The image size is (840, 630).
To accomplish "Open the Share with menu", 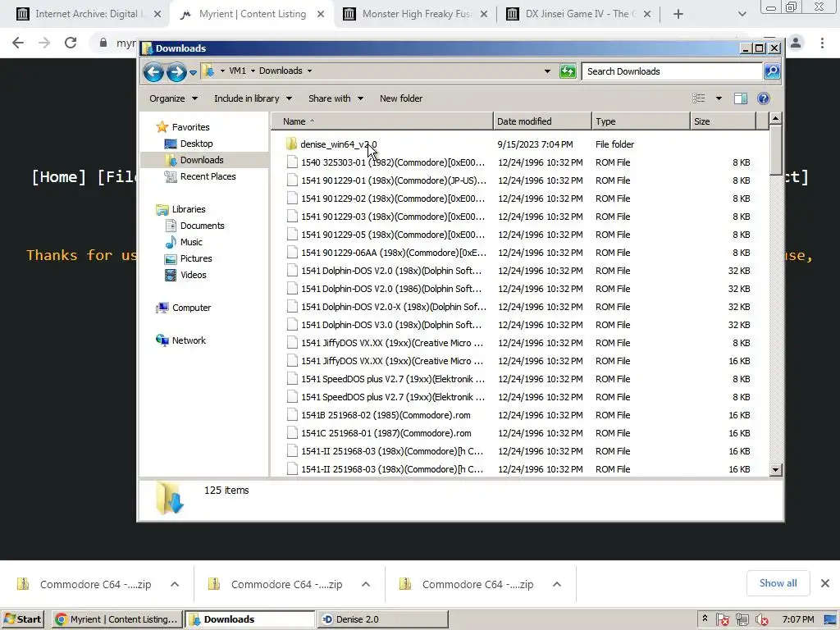I will pos(336,98).
